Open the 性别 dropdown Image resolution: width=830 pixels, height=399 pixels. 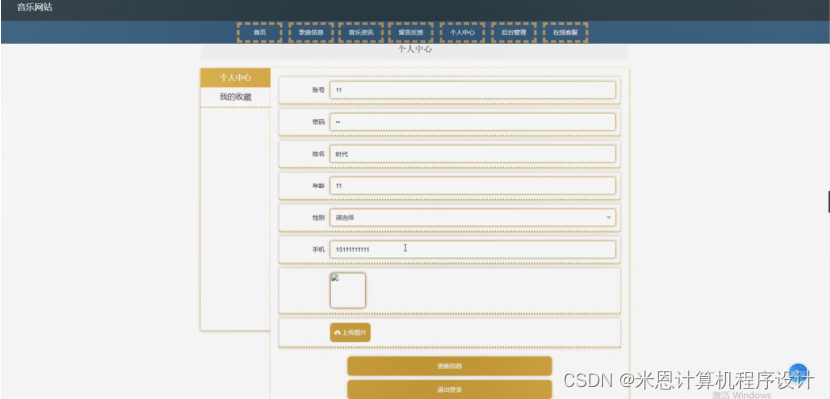pos(473,217)
